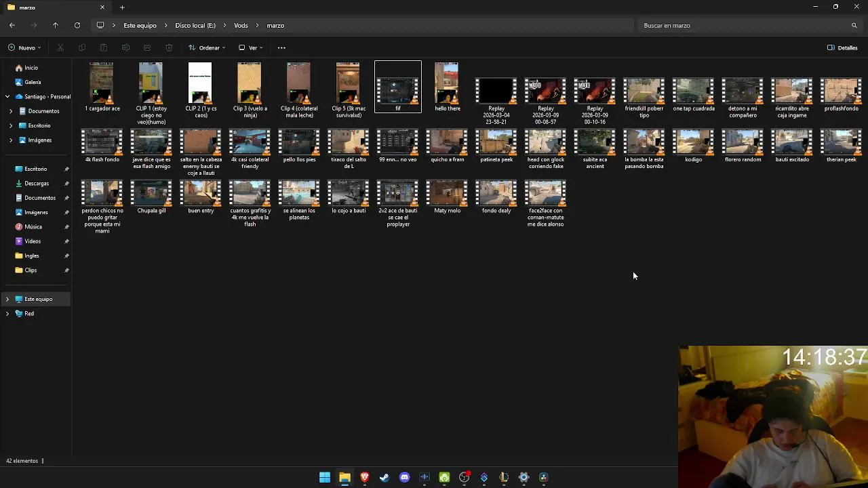Collapse the Santiago - Personal tree node

pos(7,97)
